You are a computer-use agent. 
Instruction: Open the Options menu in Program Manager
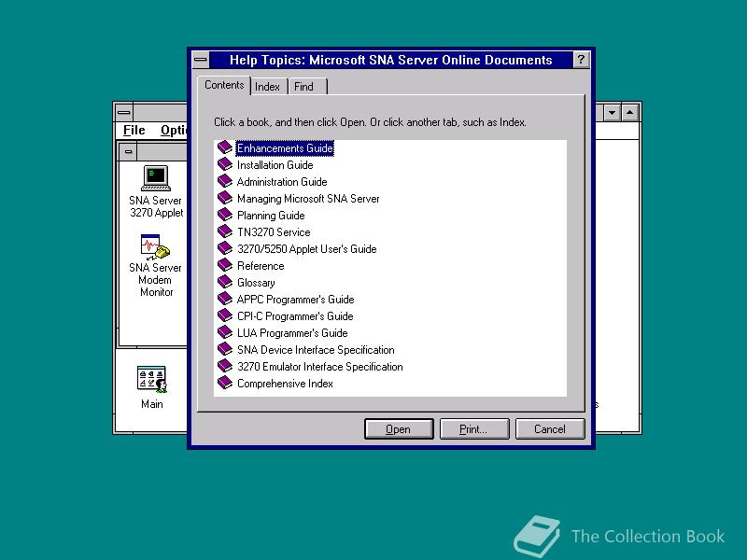point(174,130)
